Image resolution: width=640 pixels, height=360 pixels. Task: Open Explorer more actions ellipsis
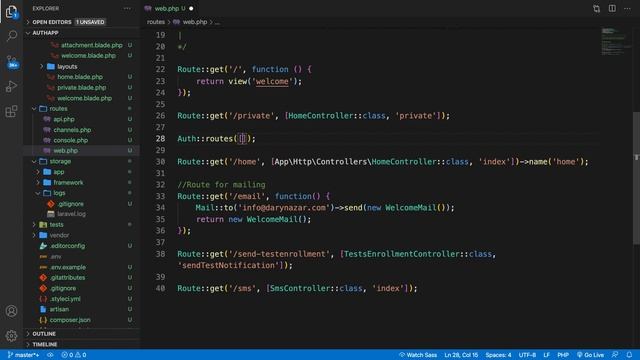tap(127, 8)
